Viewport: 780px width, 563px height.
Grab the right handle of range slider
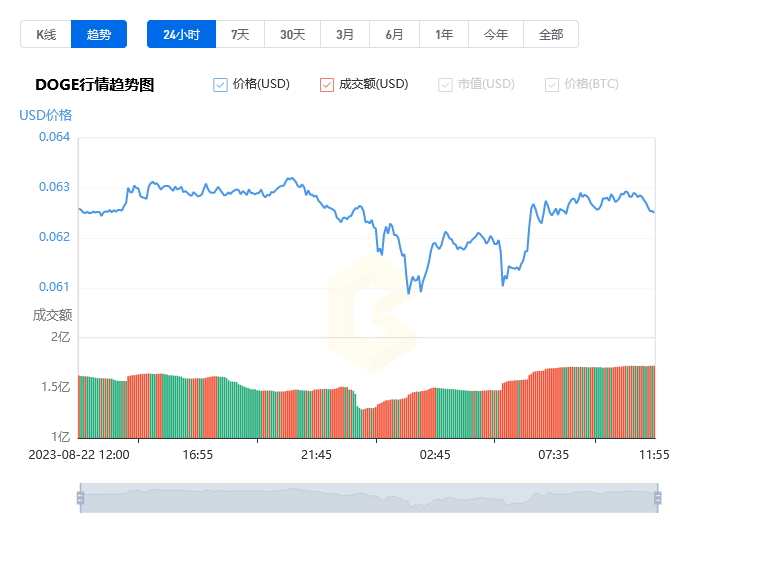(x=658, y=498)
